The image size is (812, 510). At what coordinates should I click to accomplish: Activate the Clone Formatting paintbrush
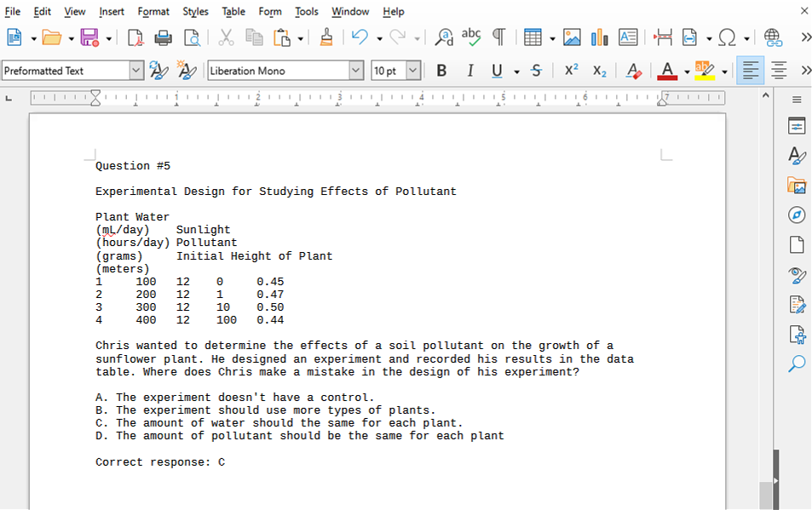[x=326, y=37]
